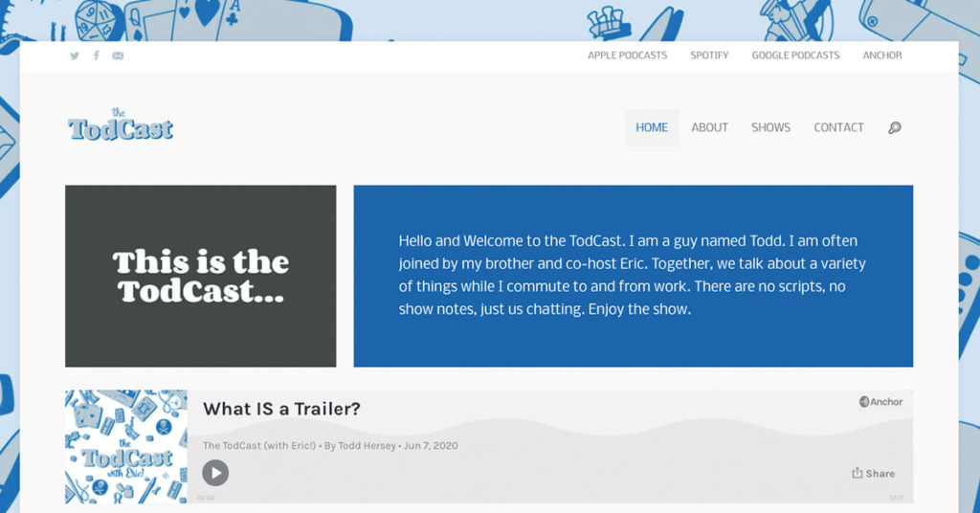Select the Home menu item

coord(652,127)
